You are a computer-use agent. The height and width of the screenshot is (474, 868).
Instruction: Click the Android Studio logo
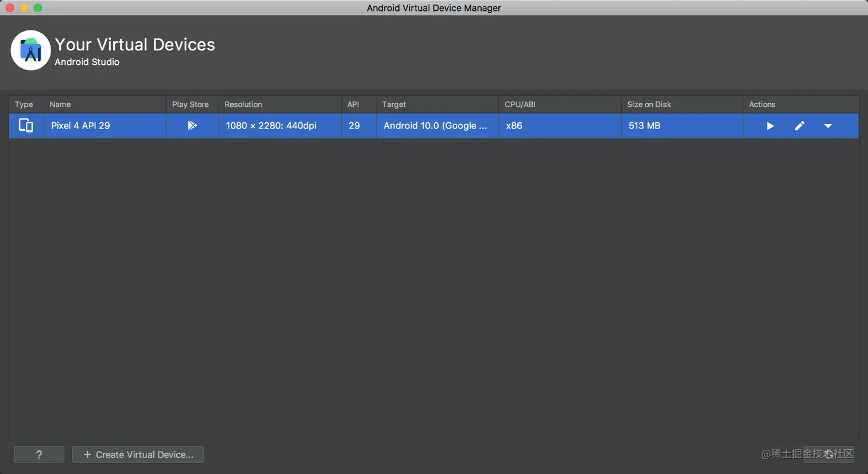click(x=31, y=50)
